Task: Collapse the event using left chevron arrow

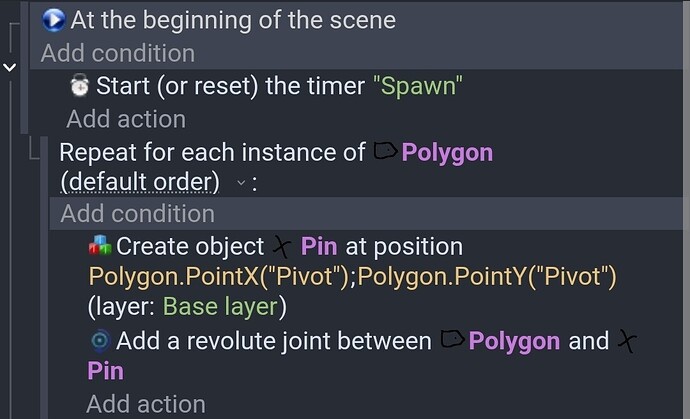Action: point(10,67)
